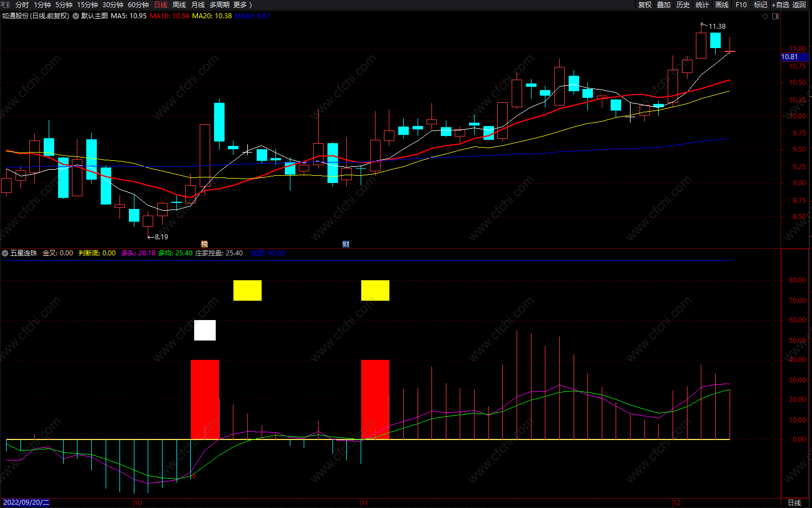The image size is (812, 508).
Task: Click the 五星连珠 indicator name
Action: point(24,253)
